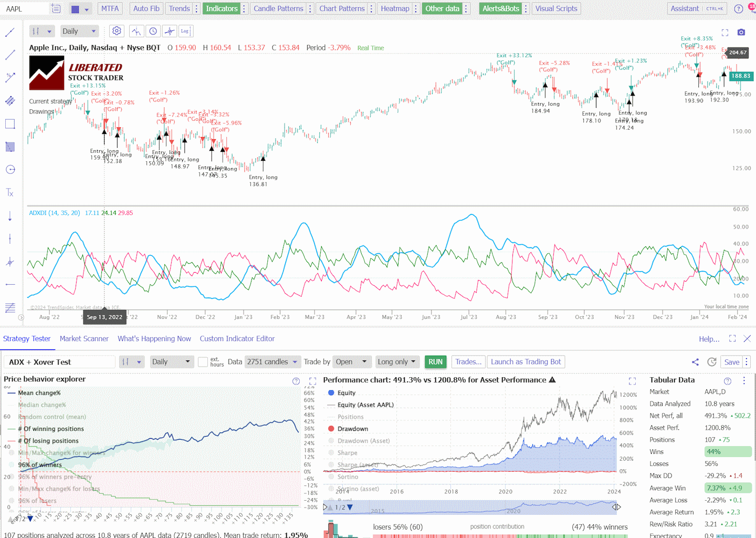
Task: Select the text annotation tool
Action: click(9, 192)
